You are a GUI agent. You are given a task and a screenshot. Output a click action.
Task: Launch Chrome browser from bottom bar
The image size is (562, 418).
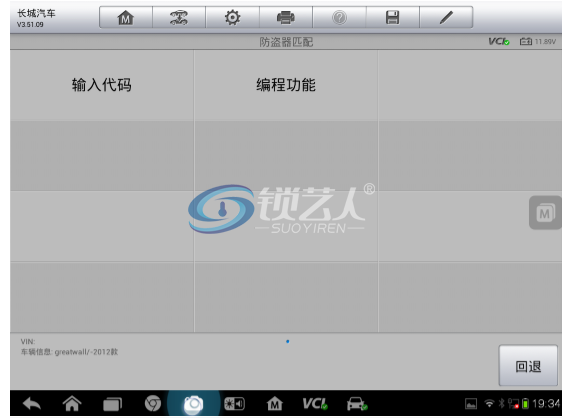(x=153, y=404)
